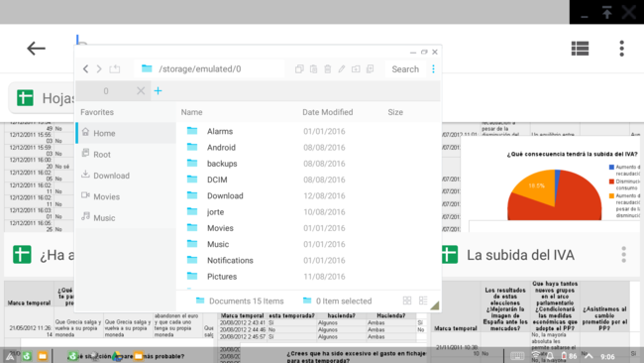Click the keyboard icon in taskbar
Screen dimensions: 644x363
pyautogui.click(x=517, y=356)
